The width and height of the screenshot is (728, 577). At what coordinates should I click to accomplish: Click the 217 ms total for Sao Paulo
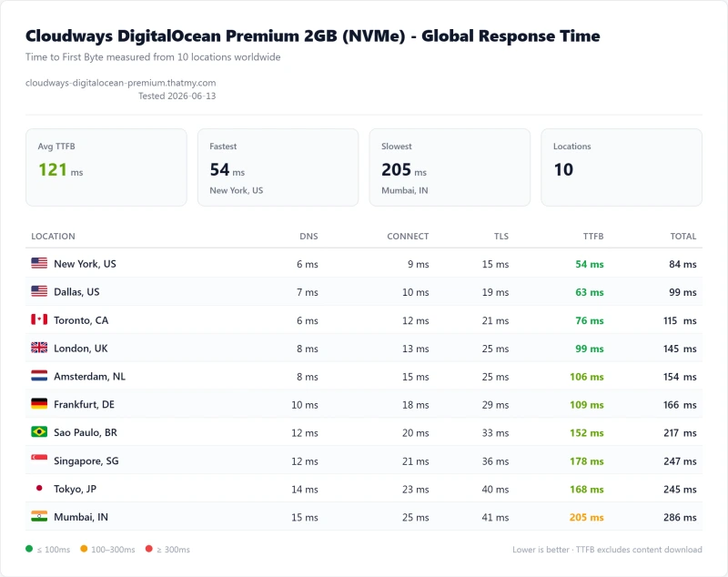pyautogui.click(x=680, y=432)
